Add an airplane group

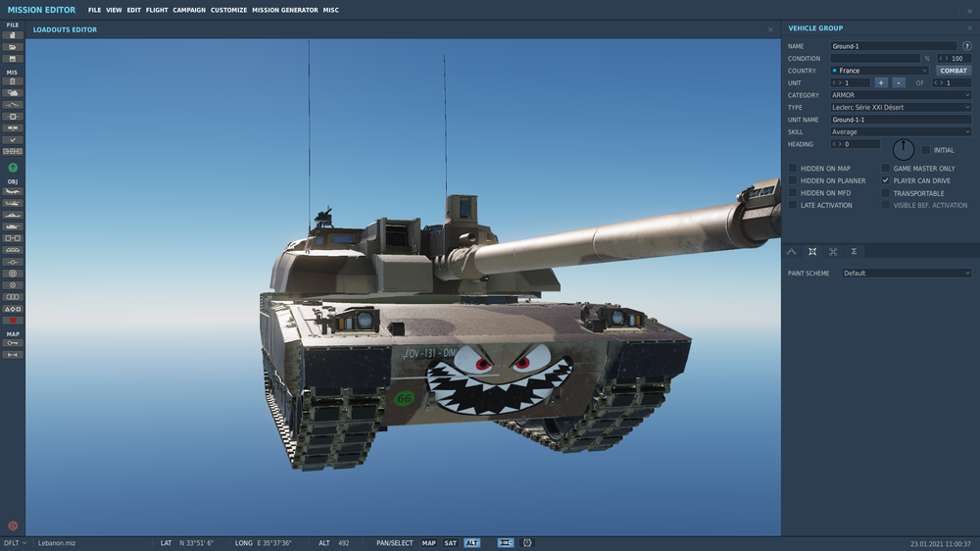[13, 191]
